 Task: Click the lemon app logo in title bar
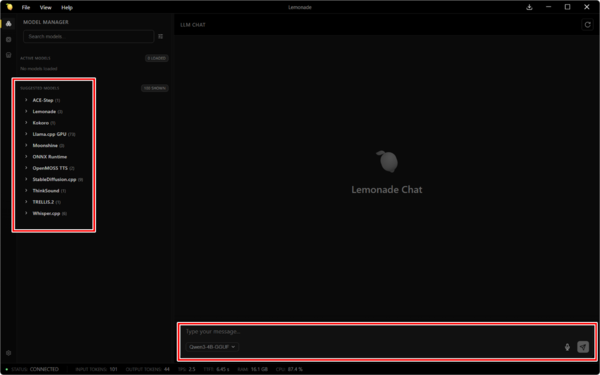(x=10, y=7)
